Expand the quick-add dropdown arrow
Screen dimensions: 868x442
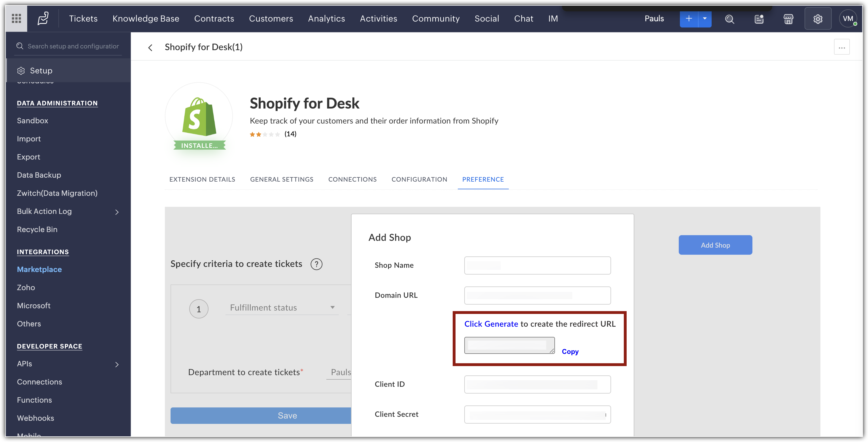705,18
